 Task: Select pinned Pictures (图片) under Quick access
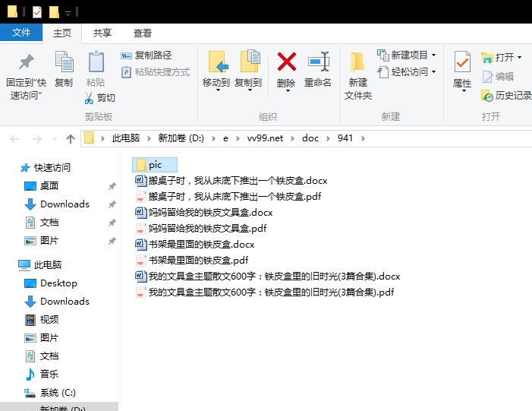click(42, 241)
